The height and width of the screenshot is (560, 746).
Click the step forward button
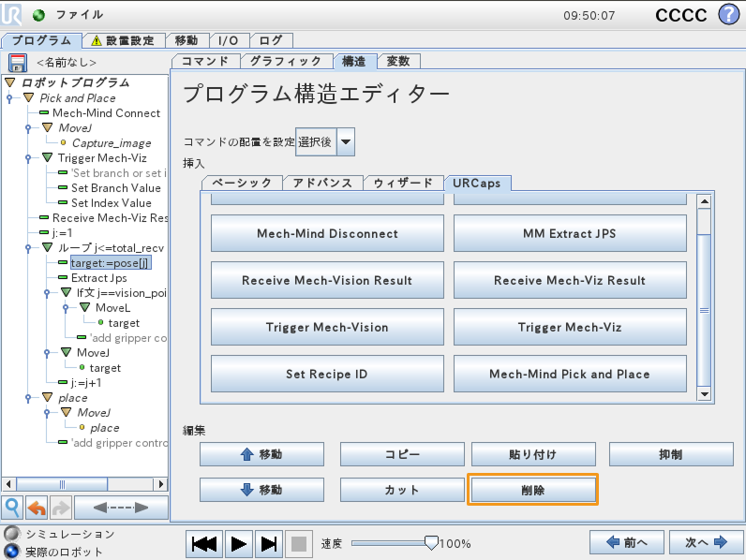pos(269,544)
